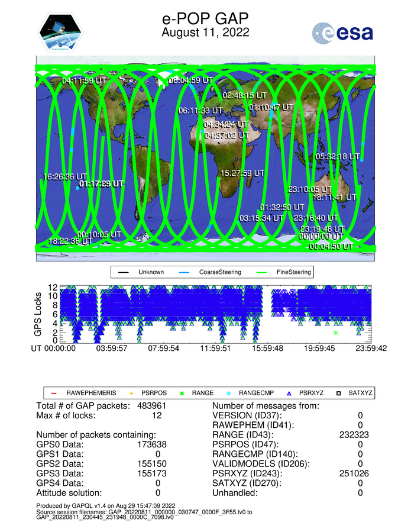Screen dimensions: 411x532
Task: Click the orange PSRPOS plus marker
Action: (131, 392)
